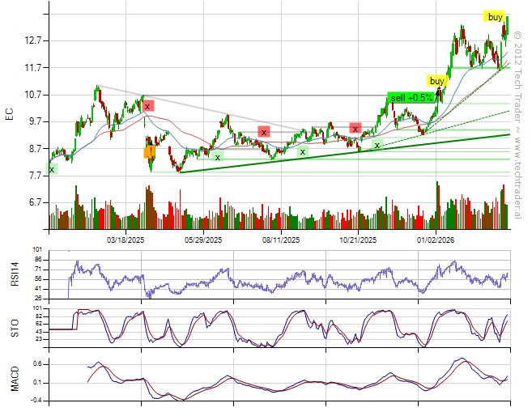Click the green x marker just after 08/11/2025
The height and width of the screenshot is (416, 532).
(303, 151)
